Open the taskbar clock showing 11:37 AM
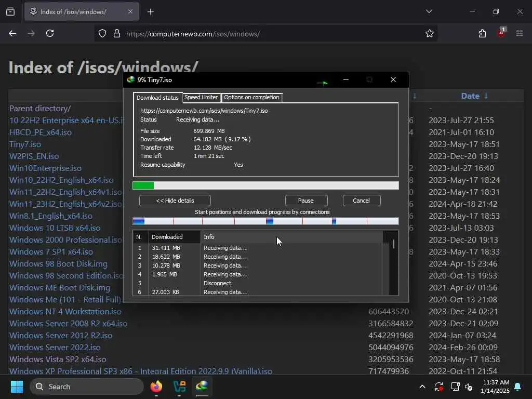The width and height of the screenshot is (532, 399). 495,387
